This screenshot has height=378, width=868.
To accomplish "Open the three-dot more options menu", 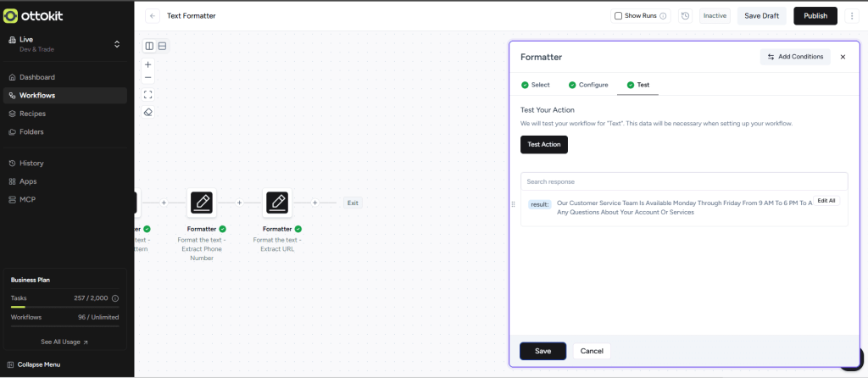I will tap(852, 16).
